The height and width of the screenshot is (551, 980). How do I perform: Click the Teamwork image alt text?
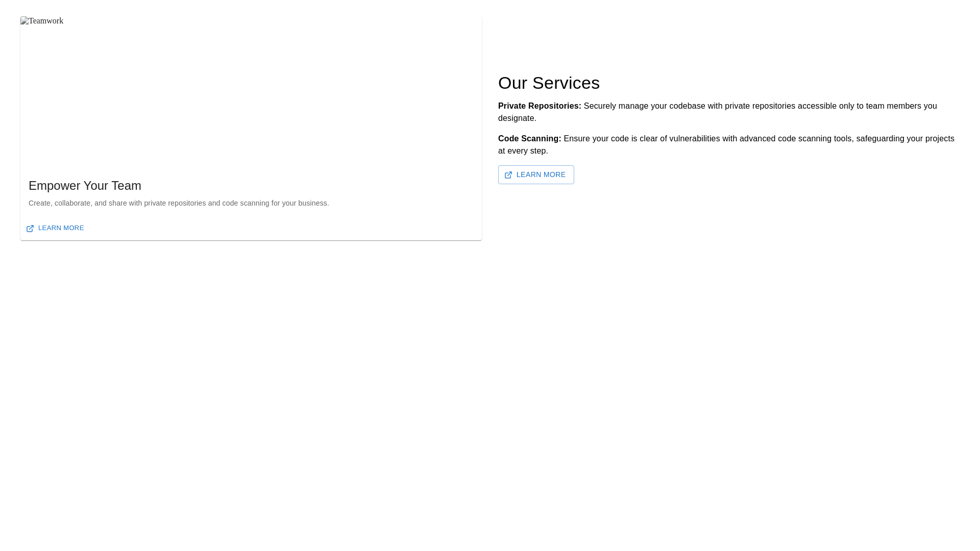pyautogui.click(x=46, y=21)
